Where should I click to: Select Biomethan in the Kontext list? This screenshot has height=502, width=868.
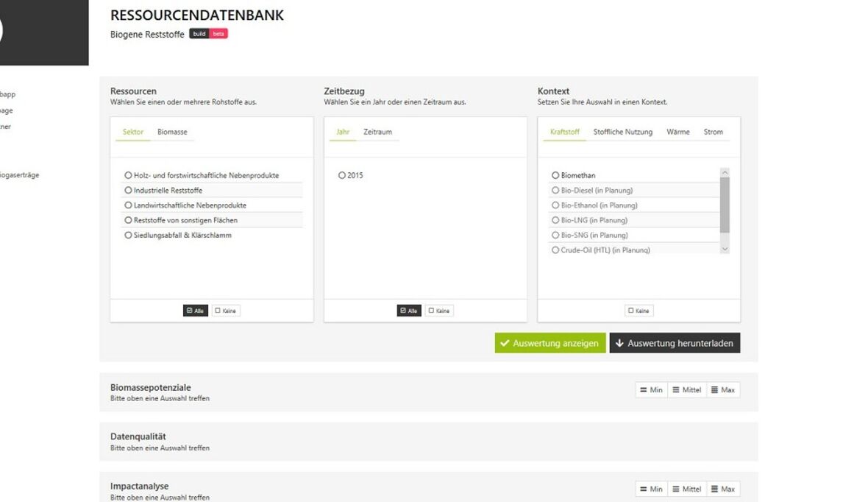[x=555, y=175]
